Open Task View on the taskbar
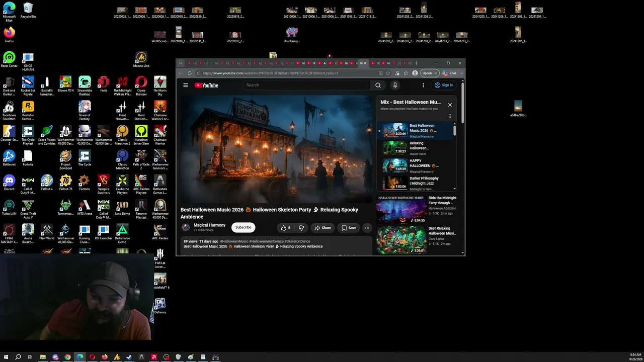This screenshot has width=644, height=362. tap(30, 357)
